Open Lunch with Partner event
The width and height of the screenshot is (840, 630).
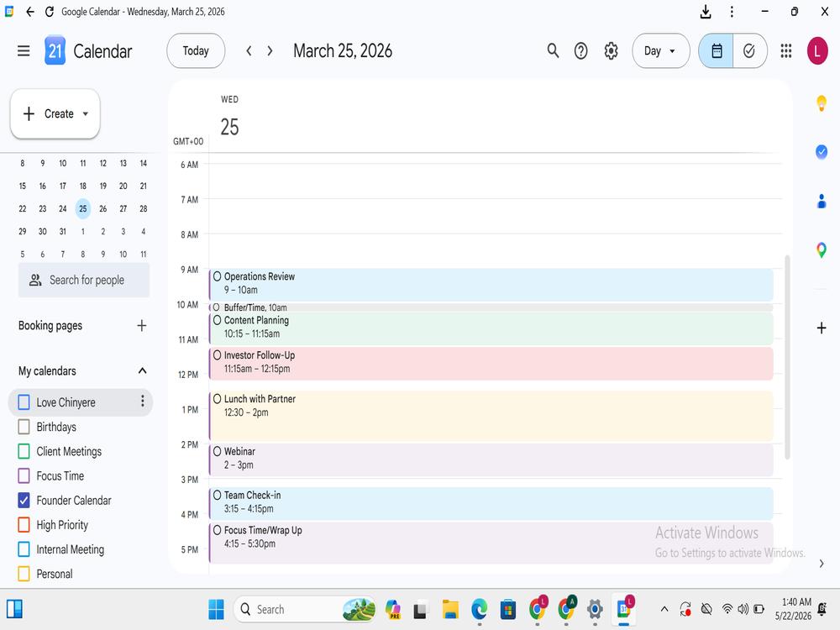pyautogui.click(x=491, y=417)
